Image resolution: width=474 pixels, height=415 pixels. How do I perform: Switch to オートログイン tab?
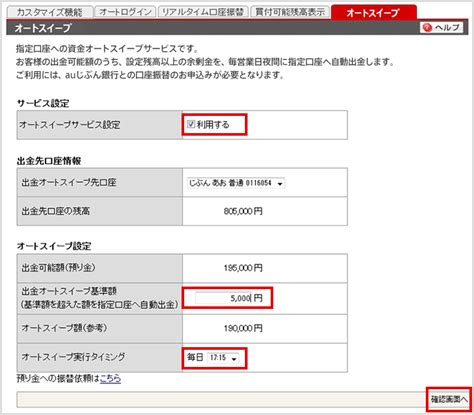(x=125, y=12)
